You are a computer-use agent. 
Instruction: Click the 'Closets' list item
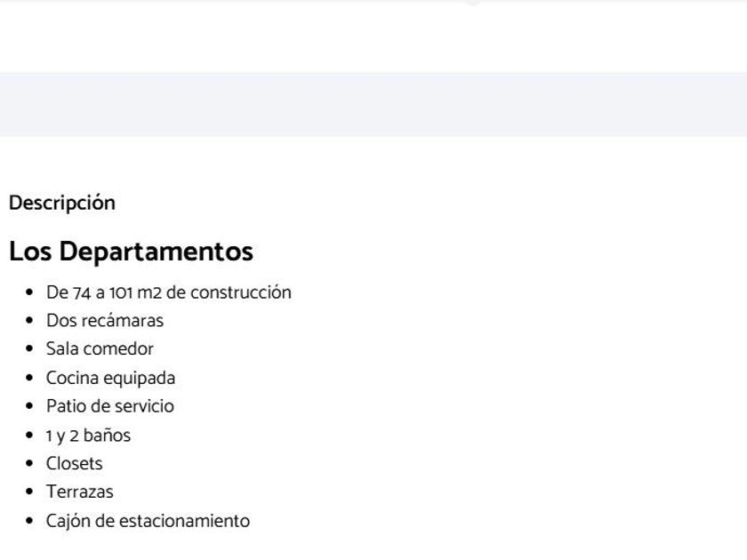pyautogui.click(x=74, y=464)
